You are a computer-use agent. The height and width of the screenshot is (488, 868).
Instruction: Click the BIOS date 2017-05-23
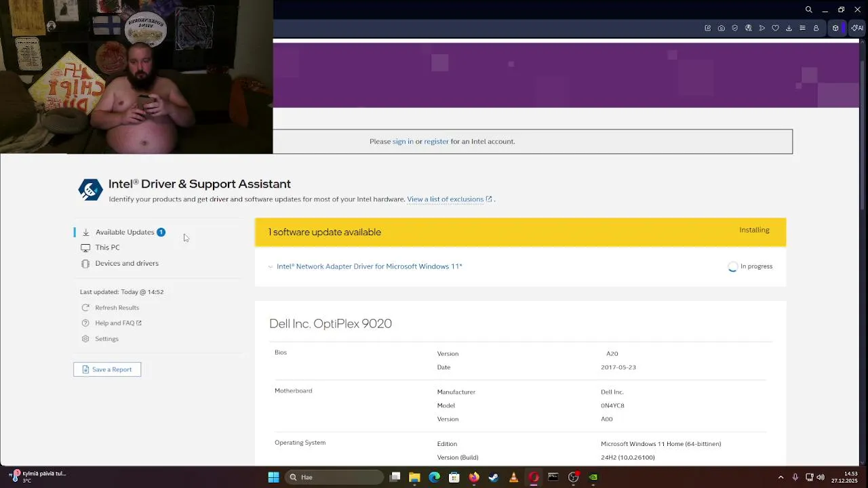coord(618,367)
